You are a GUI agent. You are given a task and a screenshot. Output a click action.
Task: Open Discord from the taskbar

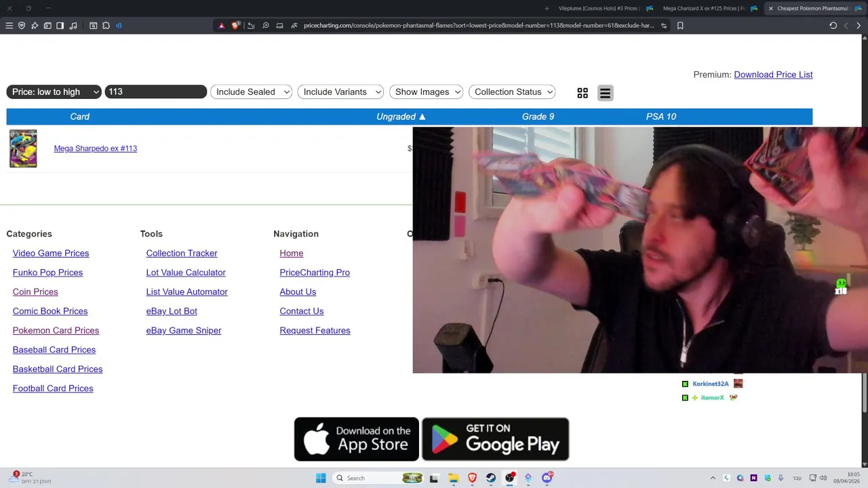[547, 478]
